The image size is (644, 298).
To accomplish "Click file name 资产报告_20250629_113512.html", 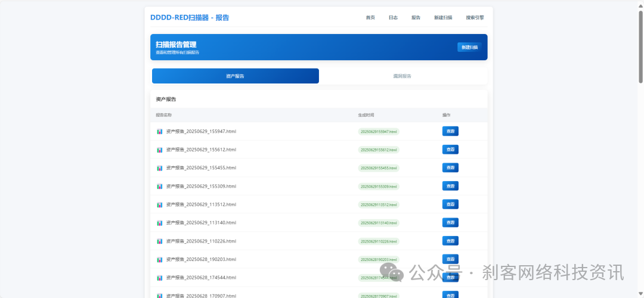I will (202, 204).
